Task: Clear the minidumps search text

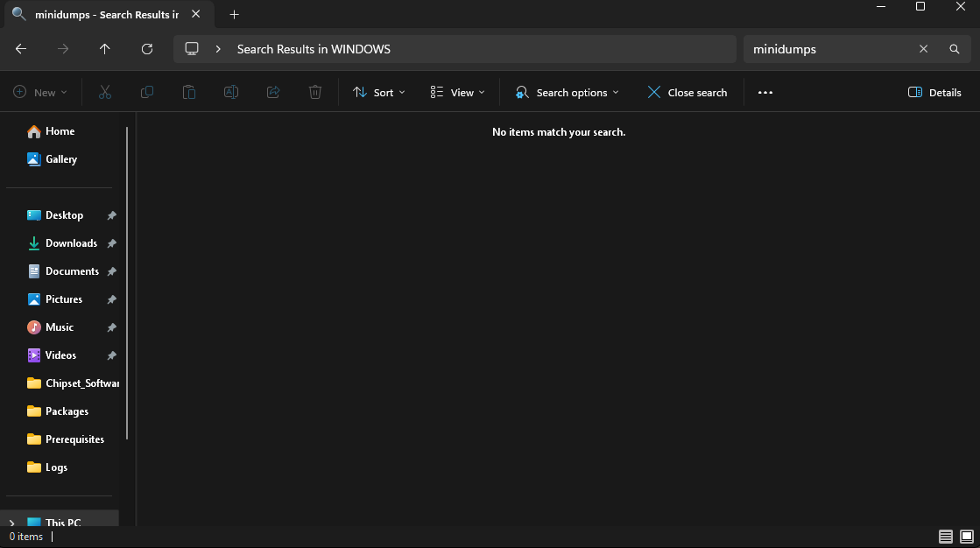Action: (923, 49)
